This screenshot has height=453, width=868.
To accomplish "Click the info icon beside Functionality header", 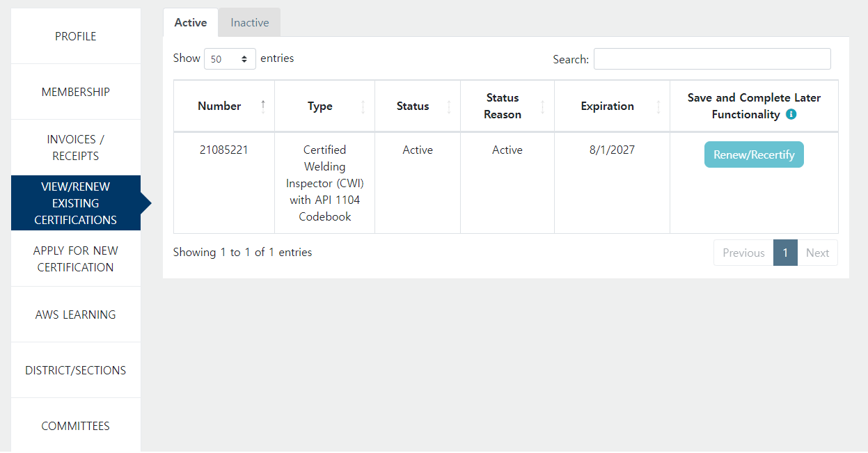I will tap(791, 115).
